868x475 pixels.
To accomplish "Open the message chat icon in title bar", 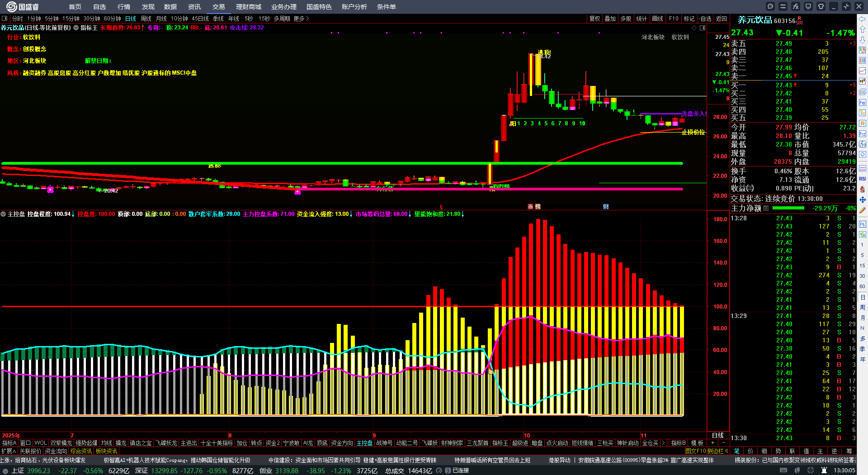I will pyautogui.click(x=770, y=6).
